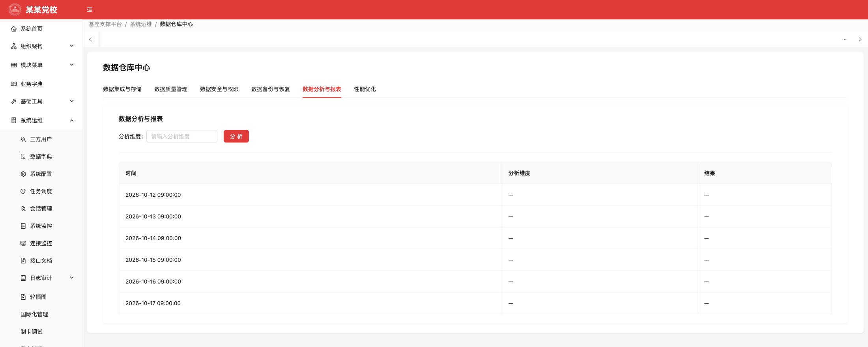Click the 某某党校 logo emblem
Viewport: 868px width, 347px height.
(x=15, y=9)
